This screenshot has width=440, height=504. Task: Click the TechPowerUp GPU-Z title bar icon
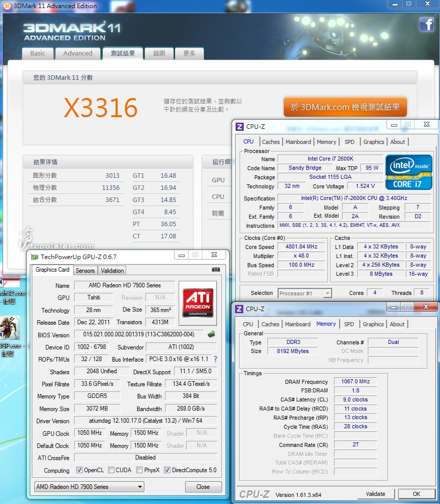click(x=34, y=257)
